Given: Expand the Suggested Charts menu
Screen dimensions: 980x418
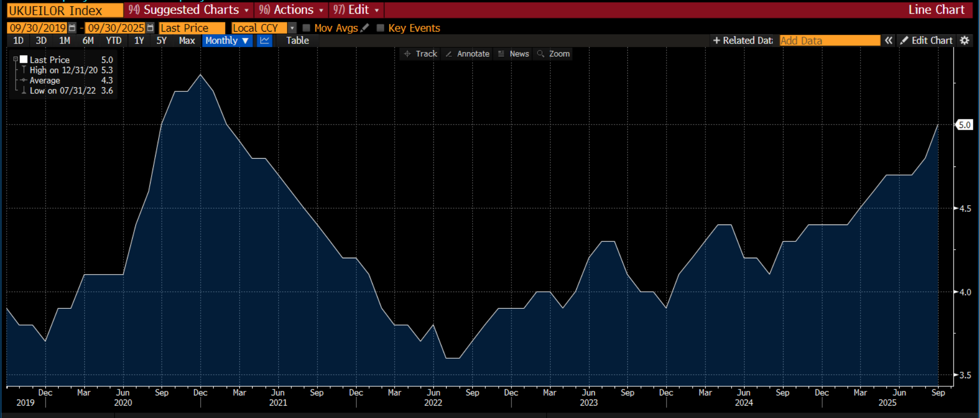Looking at the screenshot, I should (189, 10).
